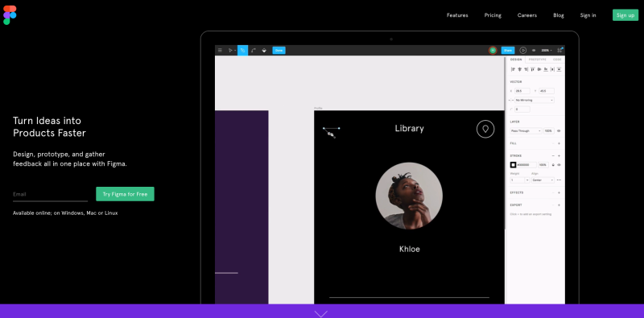
Task: Click the Khloe name text
Action: click(410, 249)
